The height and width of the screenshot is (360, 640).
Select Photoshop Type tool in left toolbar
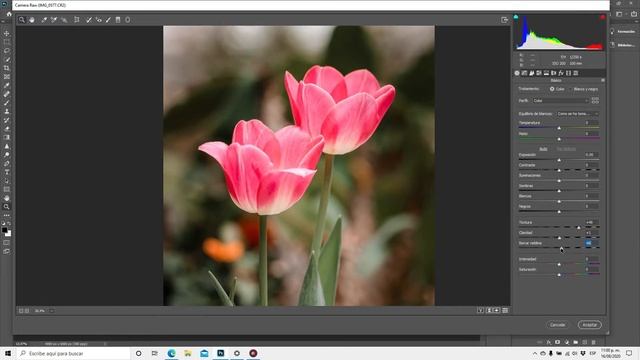(7, 172)
